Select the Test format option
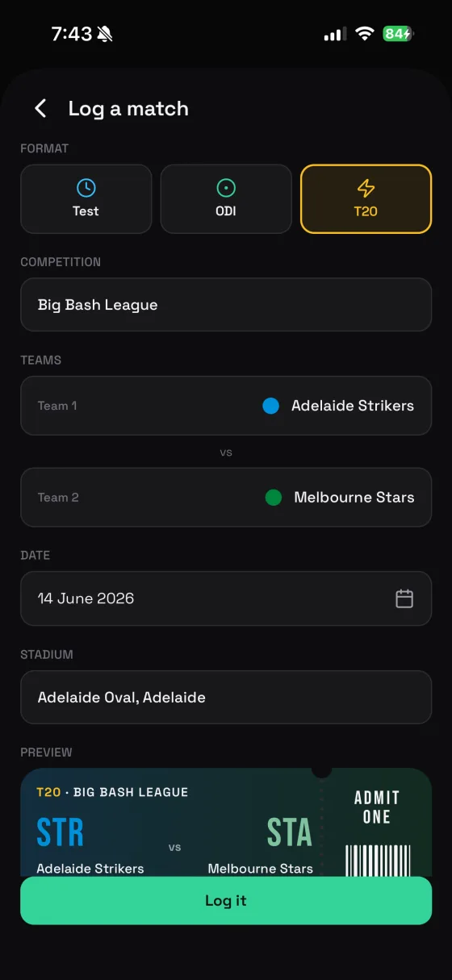Viewport: 452px width, 980px height. click(x=86, y=199)
